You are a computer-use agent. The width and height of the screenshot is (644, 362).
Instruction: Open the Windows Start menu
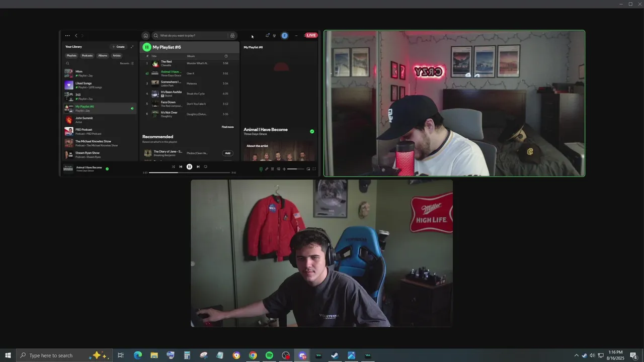click(8, 355)
